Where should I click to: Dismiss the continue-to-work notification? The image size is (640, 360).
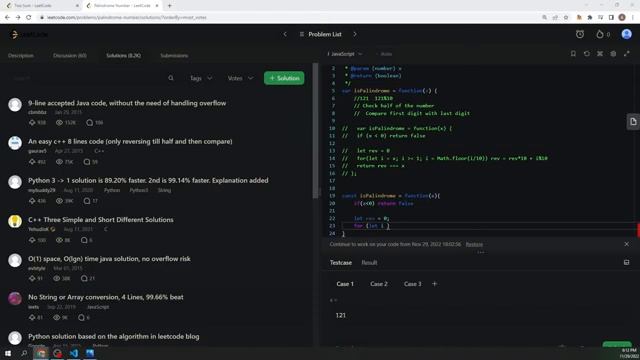click(x=627, y=244)
